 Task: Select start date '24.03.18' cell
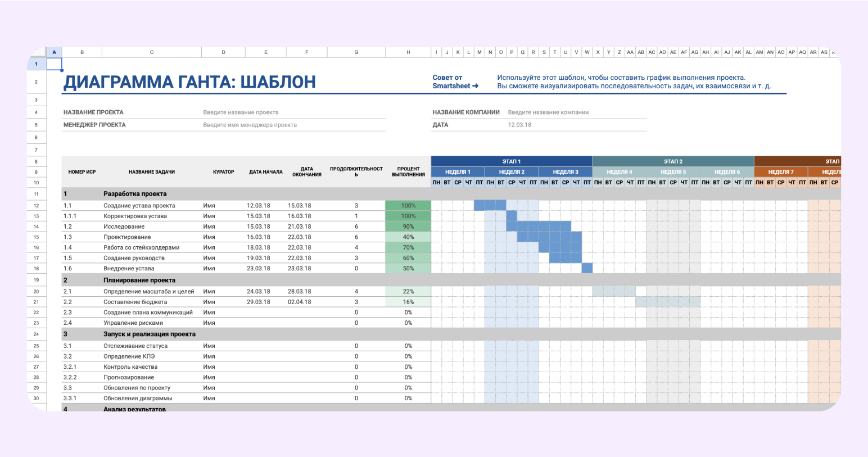point(266,292)
